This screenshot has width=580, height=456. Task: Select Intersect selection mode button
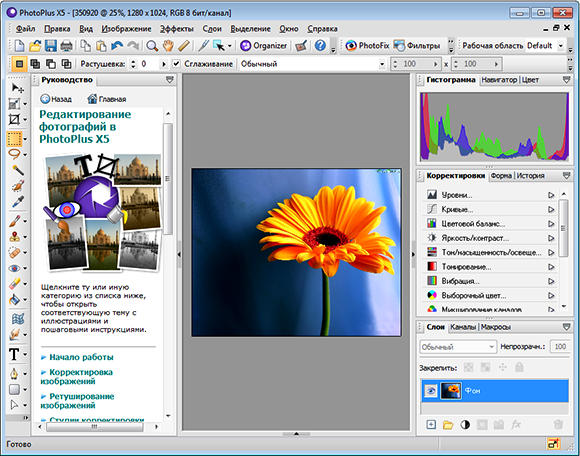pos(66,64)
